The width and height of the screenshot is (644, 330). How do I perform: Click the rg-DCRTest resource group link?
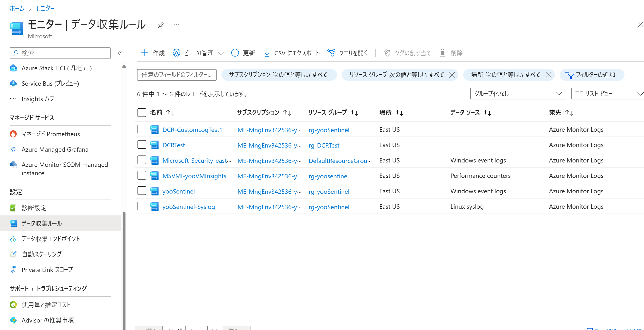(324, 145)
